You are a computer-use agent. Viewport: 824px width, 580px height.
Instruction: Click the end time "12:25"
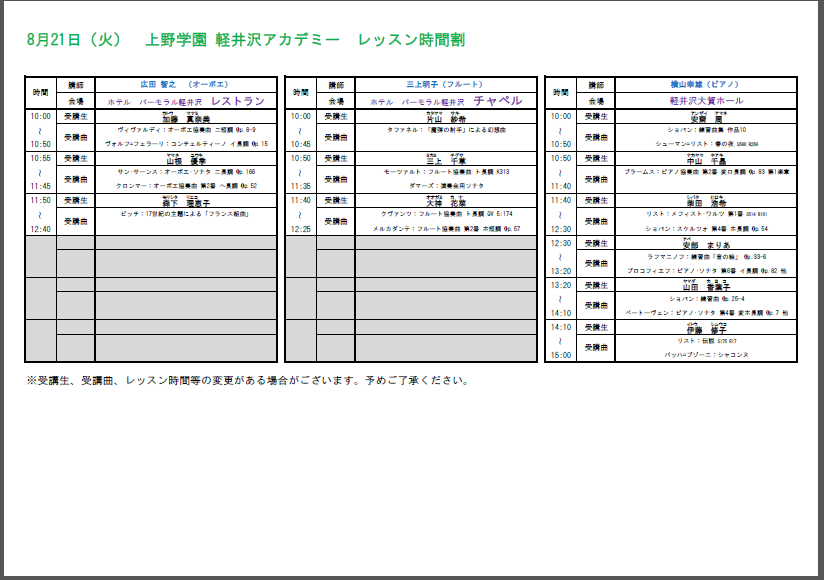click(x=301, y=229)
